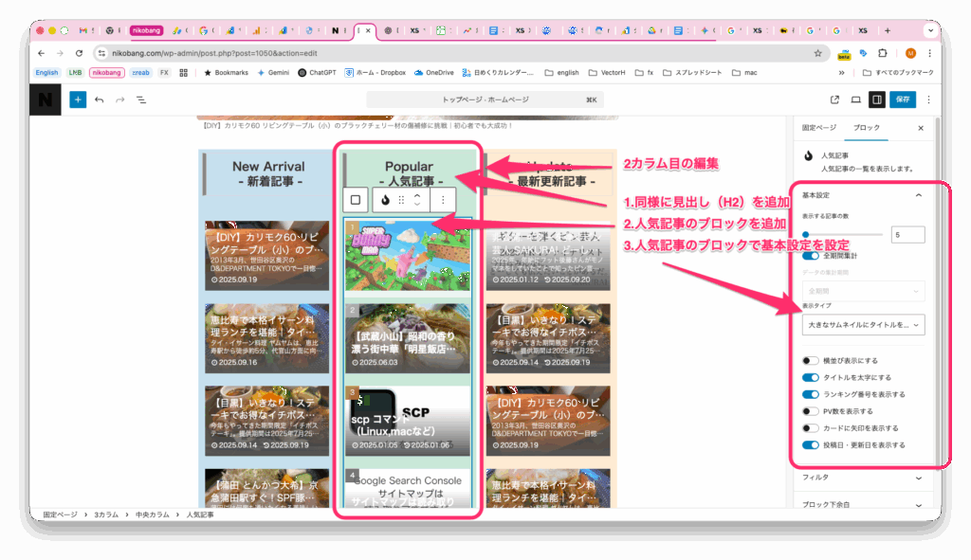This screenshot has width=971, height=560.
Task: Open the 表示タイプ dropdown
Action: 863,325
